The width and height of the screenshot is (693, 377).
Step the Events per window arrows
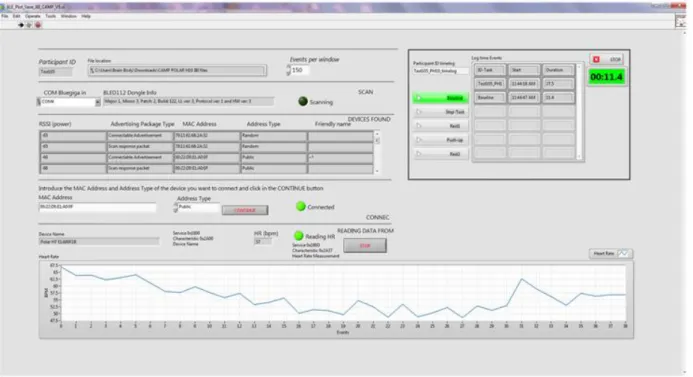pyautogui.click(x=288, y=70)
